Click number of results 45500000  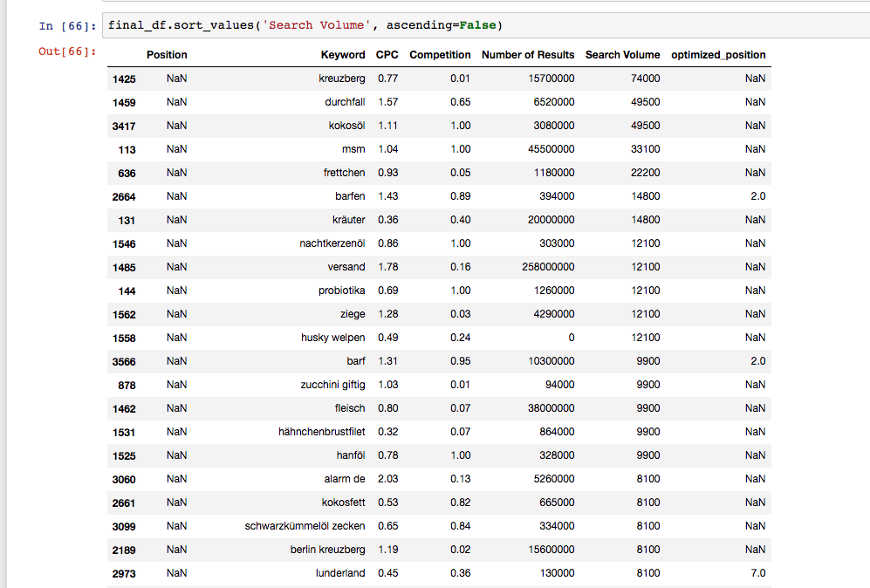[x=551, y=149]
